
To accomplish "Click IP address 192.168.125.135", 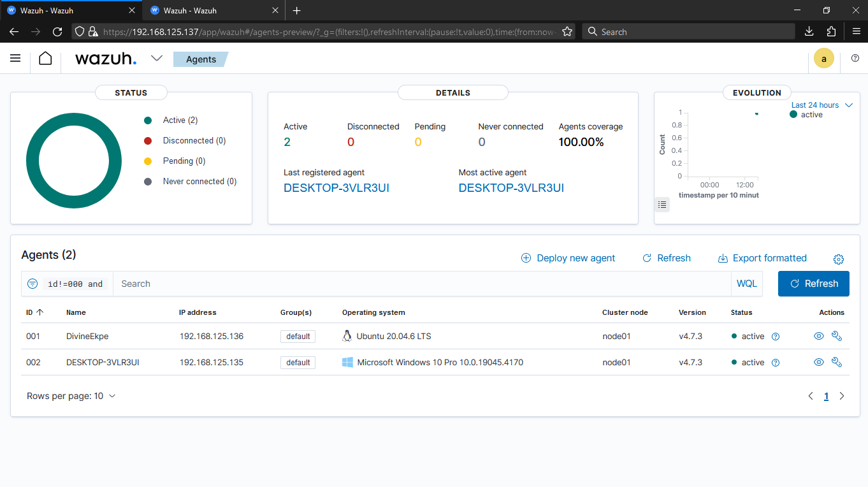I will (212, 362).
